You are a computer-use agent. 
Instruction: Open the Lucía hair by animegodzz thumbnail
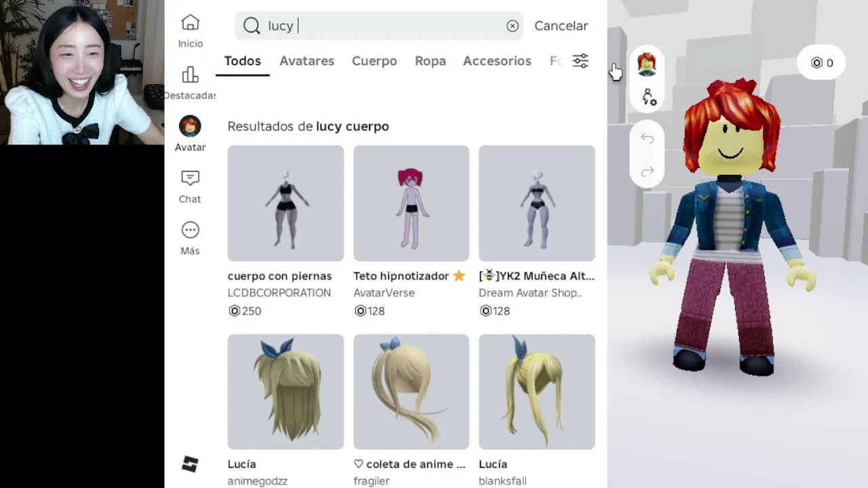click(285, 392)
